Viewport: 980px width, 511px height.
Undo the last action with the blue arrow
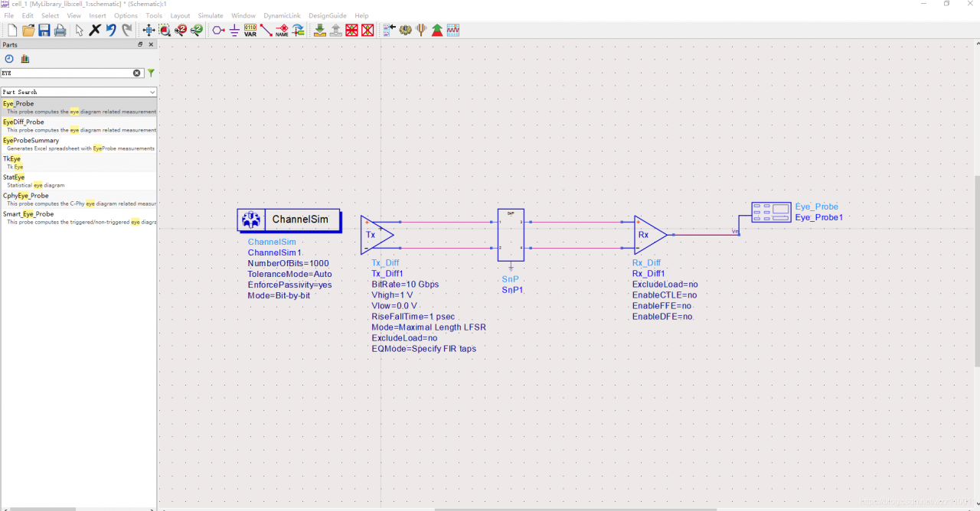111,31
